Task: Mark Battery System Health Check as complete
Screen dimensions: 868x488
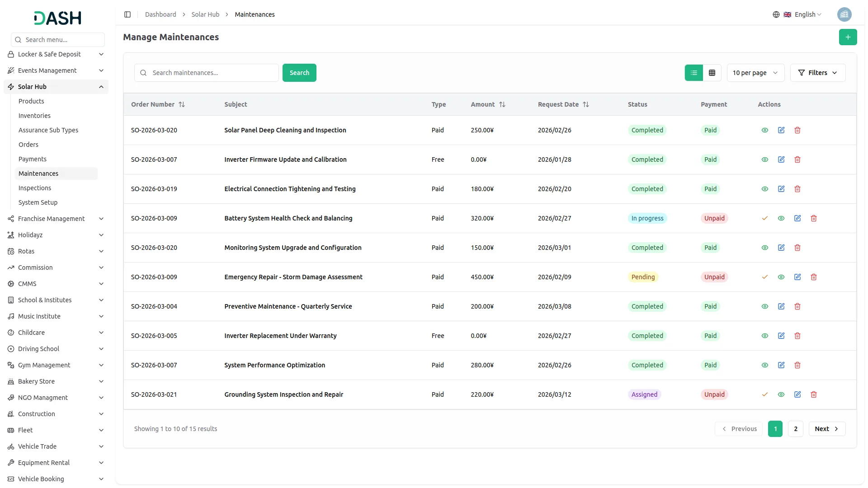Action: point(765,218)
